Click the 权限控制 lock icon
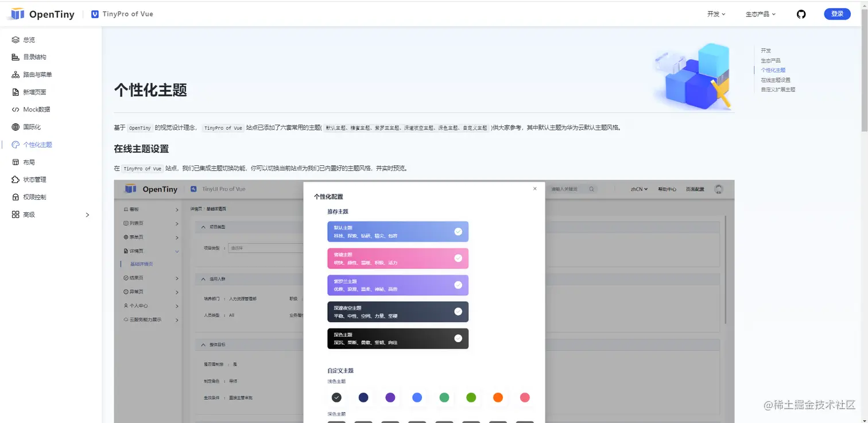 tap(15, 197)
